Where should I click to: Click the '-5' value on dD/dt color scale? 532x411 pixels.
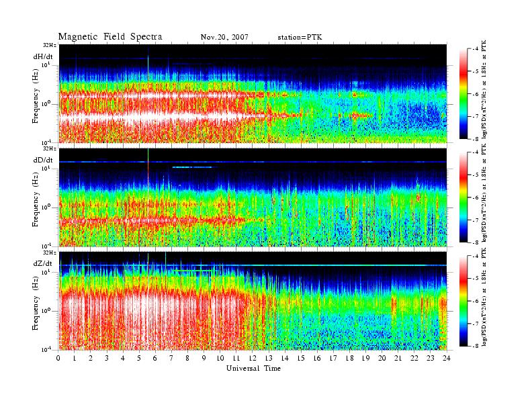[476, 175]
